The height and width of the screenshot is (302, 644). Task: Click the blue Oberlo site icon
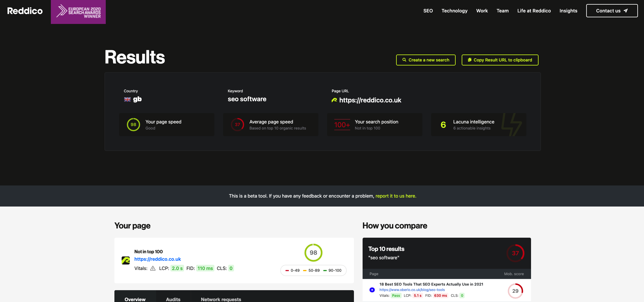(372, 290)
